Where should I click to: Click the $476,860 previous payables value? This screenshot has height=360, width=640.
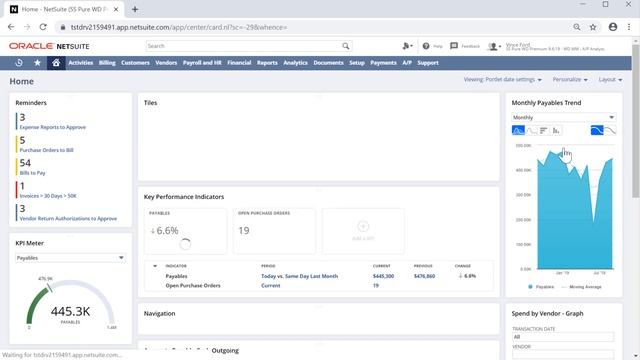point(424,276)
